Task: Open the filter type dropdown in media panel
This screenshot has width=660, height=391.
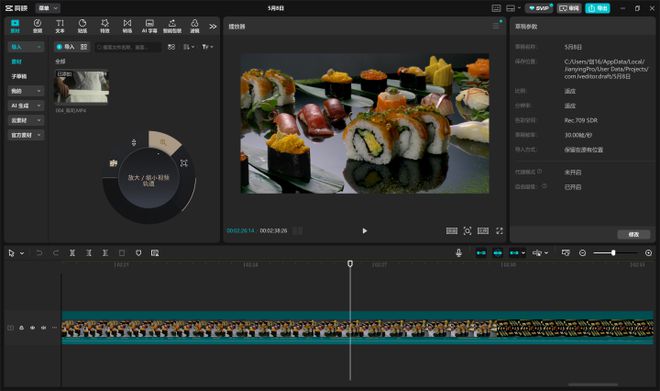Action: pos(207,47)
